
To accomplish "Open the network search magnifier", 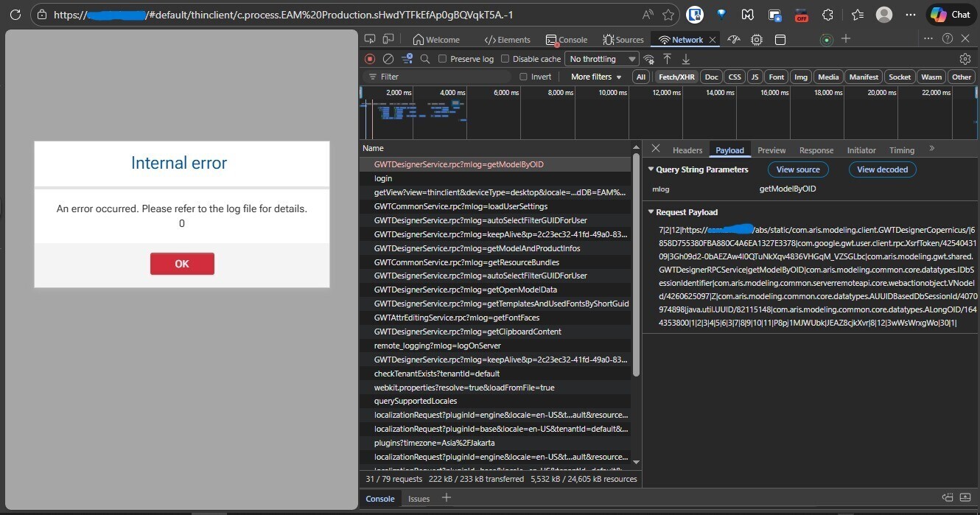I will click(x=425, y=59).
